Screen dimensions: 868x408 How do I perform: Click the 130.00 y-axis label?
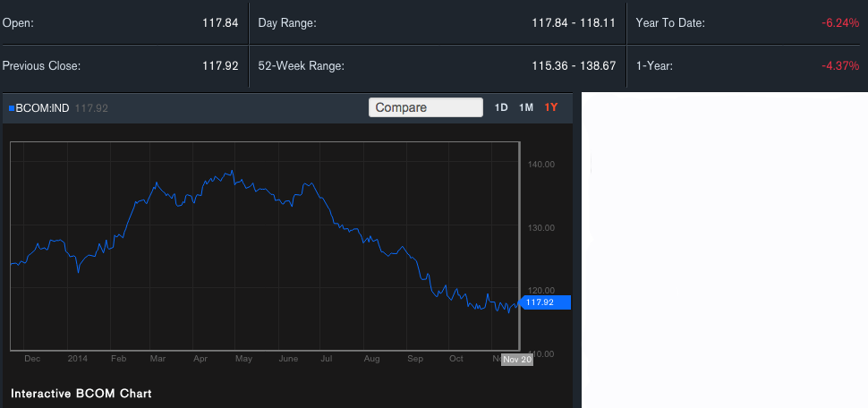tap(542, 227)
